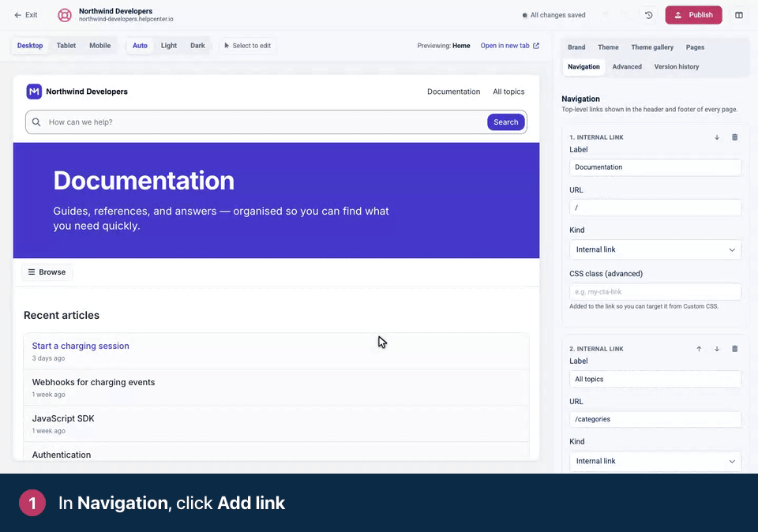Screen dimensions: 758x532
Task: Click the Documentation link in the preview header
Action: click(453, 92)
